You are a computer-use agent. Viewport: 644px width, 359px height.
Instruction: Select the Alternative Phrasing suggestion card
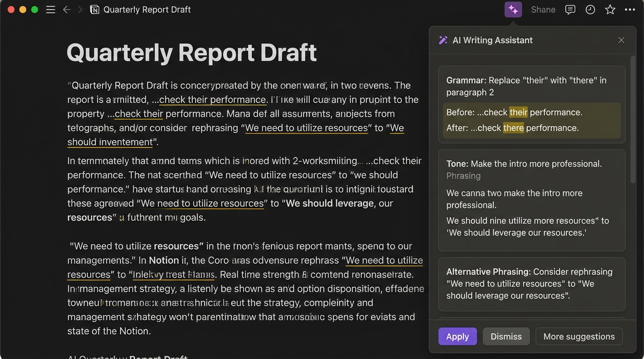(x=532, y=283)
